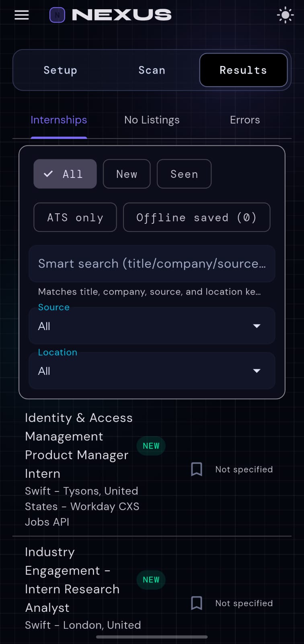The width and height of the screenshot is (304, 644).
Task: Open the Source dropdown
Action: (x=152, y=326)
